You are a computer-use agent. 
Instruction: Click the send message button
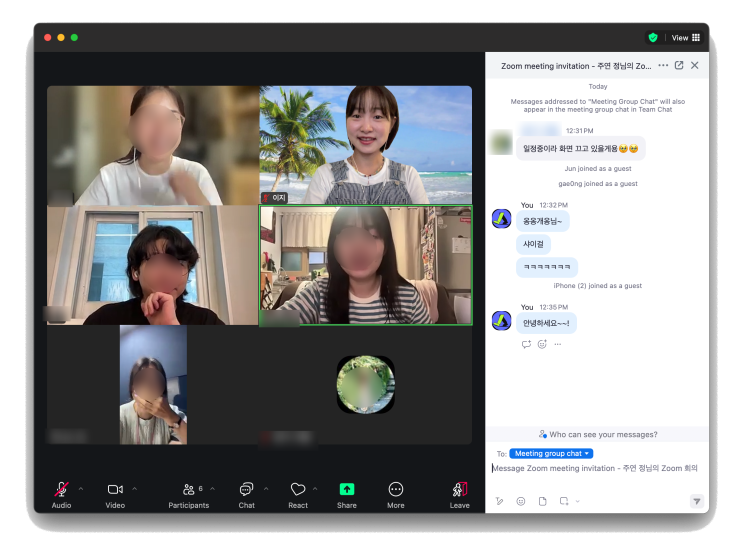(x=697, y=501)
